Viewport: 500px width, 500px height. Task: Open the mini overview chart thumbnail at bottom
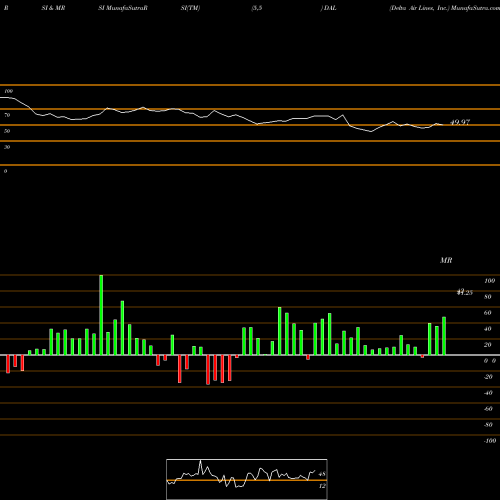tap(247, 479)
